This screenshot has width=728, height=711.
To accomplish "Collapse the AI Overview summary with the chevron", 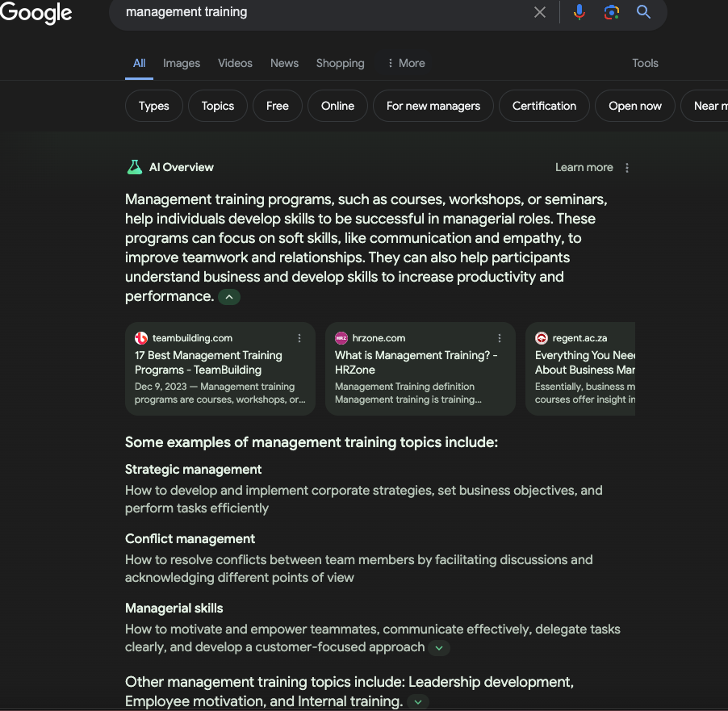I will click(228, 296).
